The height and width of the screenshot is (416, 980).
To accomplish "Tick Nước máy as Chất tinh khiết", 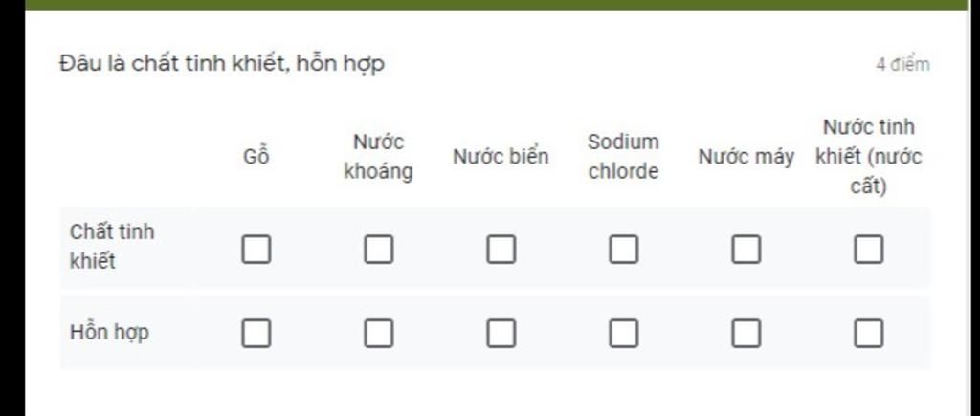I will 746,250.
